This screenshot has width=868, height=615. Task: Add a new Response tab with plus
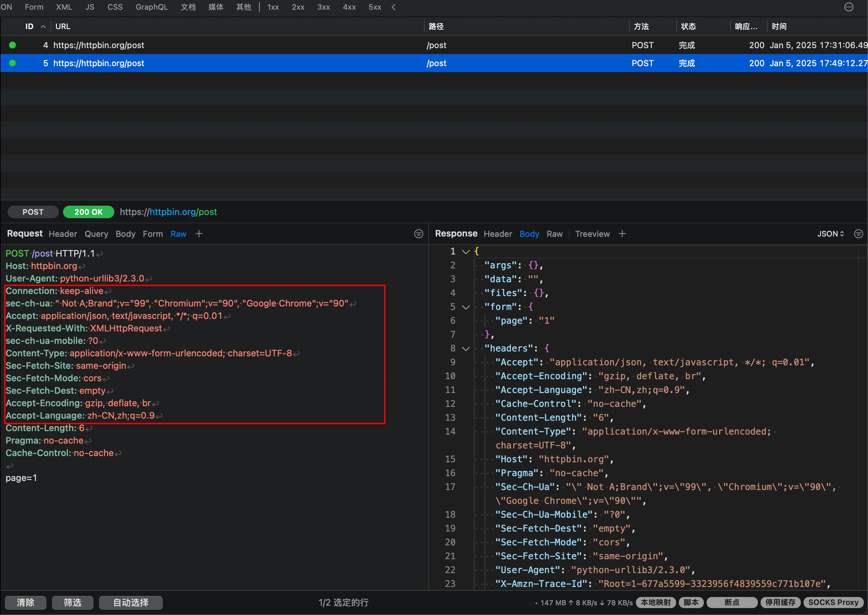(x=622, y=234)
